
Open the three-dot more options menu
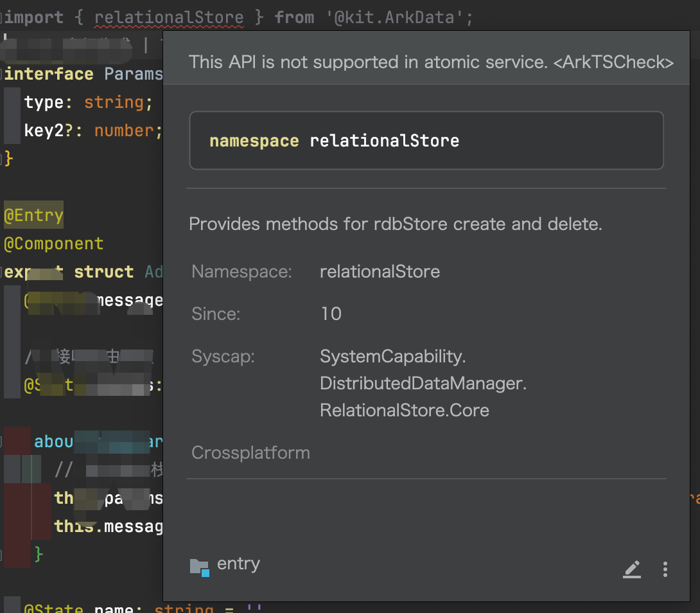(665, 569)
